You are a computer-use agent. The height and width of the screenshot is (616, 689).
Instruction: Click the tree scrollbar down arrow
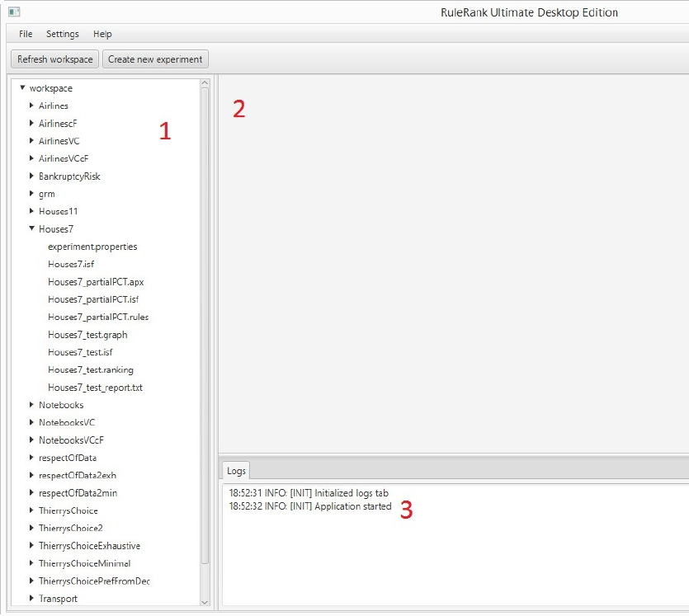(205, 602)
